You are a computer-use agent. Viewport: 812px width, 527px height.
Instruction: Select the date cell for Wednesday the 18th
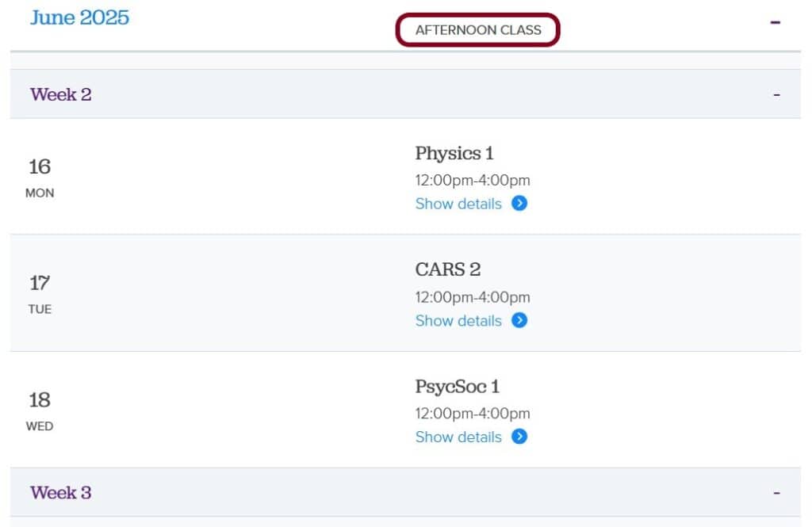point(40,410)
